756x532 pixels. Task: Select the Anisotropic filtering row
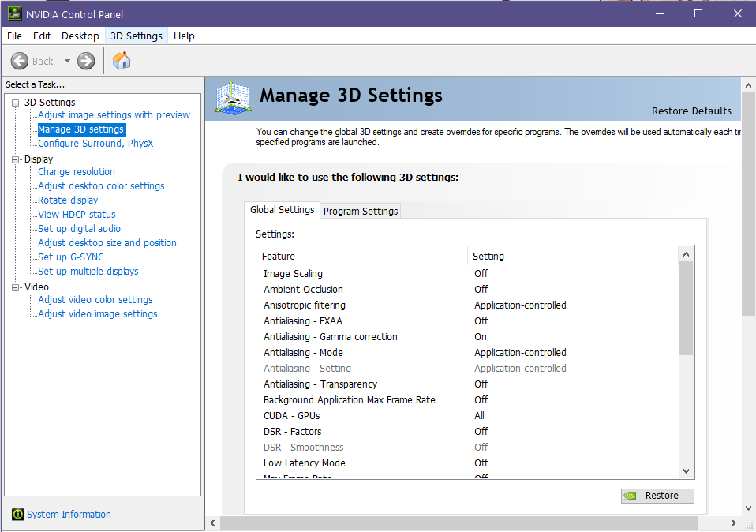[x=468, y=305]
